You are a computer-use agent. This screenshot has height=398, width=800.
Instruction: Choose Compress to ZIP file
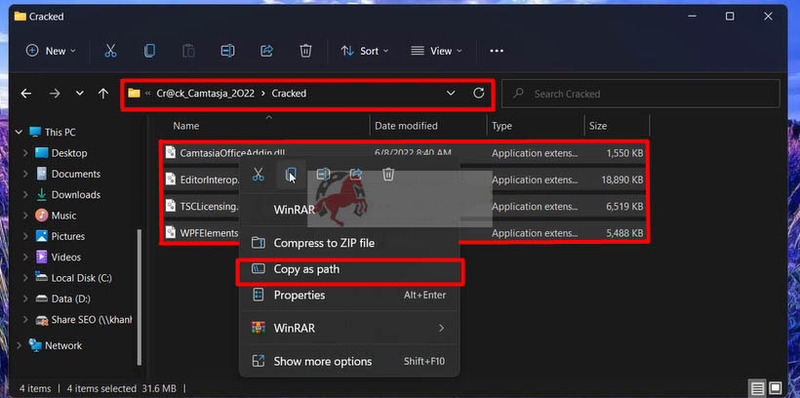349,243
